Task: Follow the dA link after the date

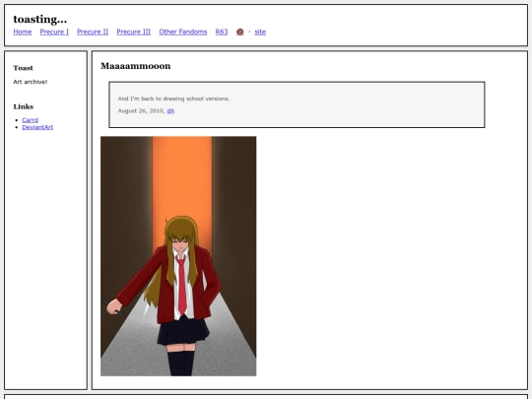Action: pyautogui.click(x=170, y=111)
